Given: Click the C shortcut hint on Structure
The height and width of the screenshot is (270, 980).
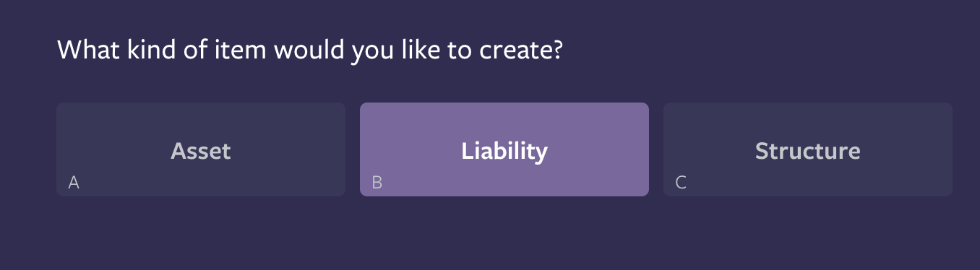Looking at the screenshot, I should coord(681,183).
